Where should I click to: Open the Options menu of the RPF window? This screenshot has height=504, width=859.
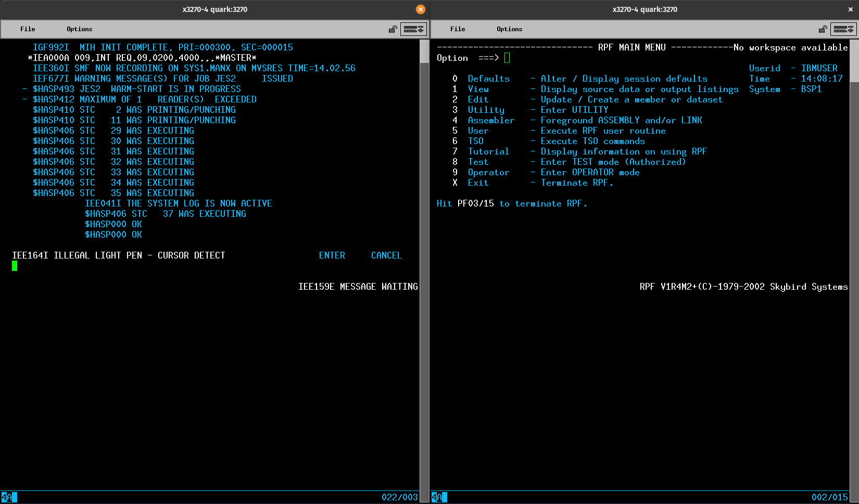[x=509, y=29]
